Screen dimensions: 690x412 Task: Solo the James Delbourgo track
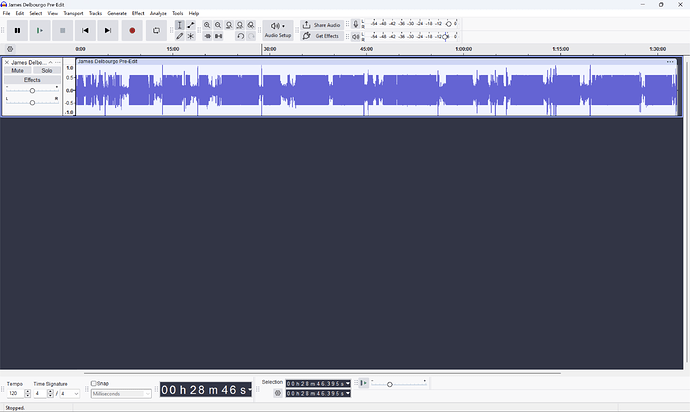46,70
